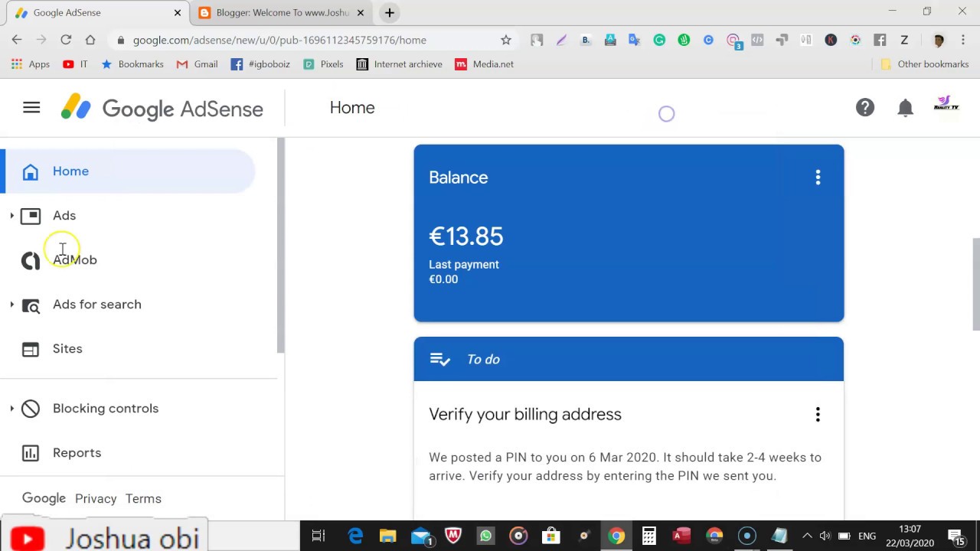Open WhatsApp from taskbar
980x551 pixels.
[x=485, y=536]
